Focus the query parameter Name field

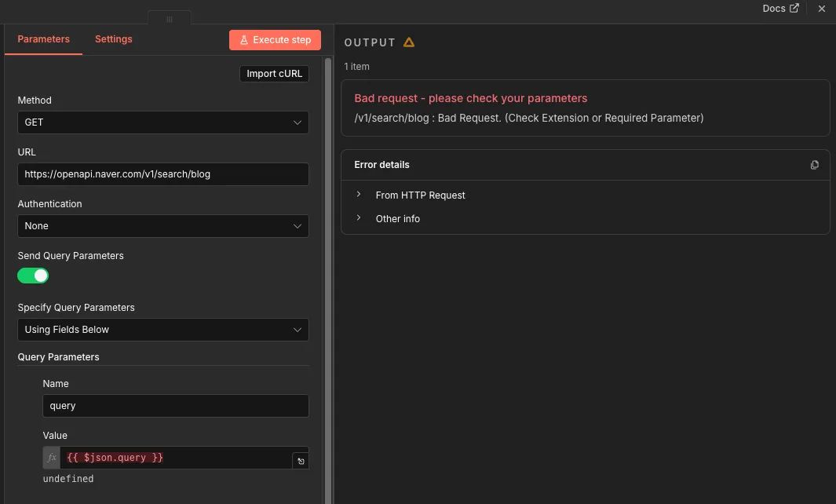(x=175, y=406)
